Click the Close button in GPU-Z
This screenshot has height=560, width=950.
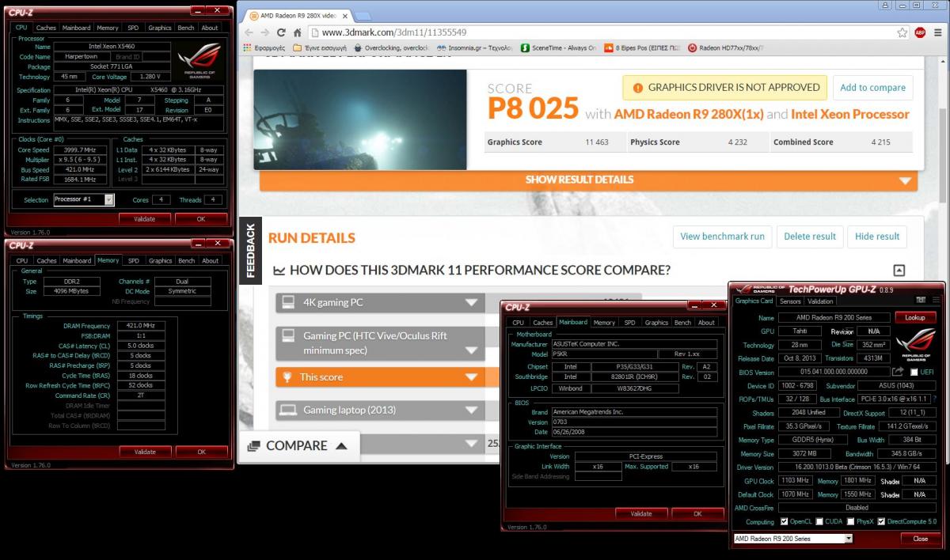pyautogui.click(x=920, y=539)
